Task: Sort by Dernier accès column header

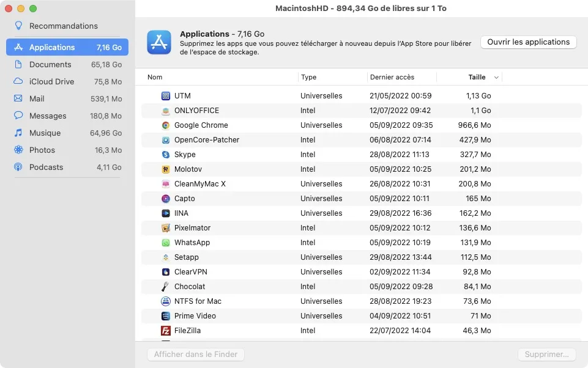Action: click(392, 77)
